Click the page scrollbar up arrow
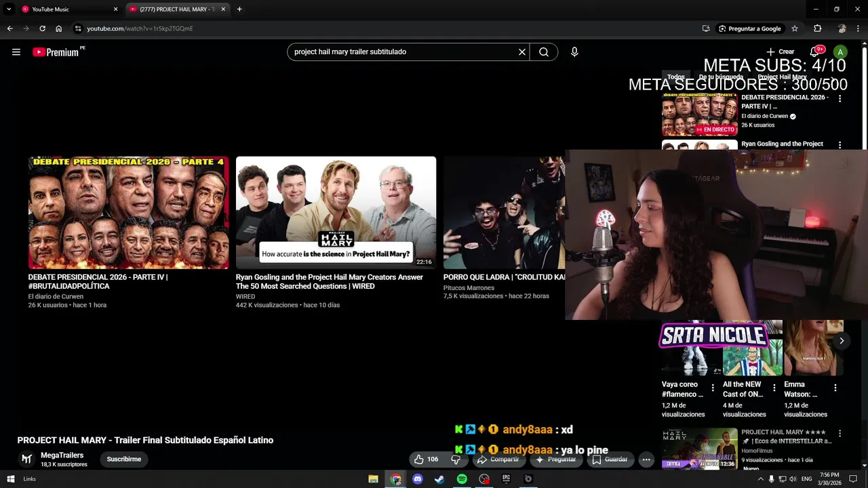The width and height of the screenshot is (868, 488). point(864,44)
